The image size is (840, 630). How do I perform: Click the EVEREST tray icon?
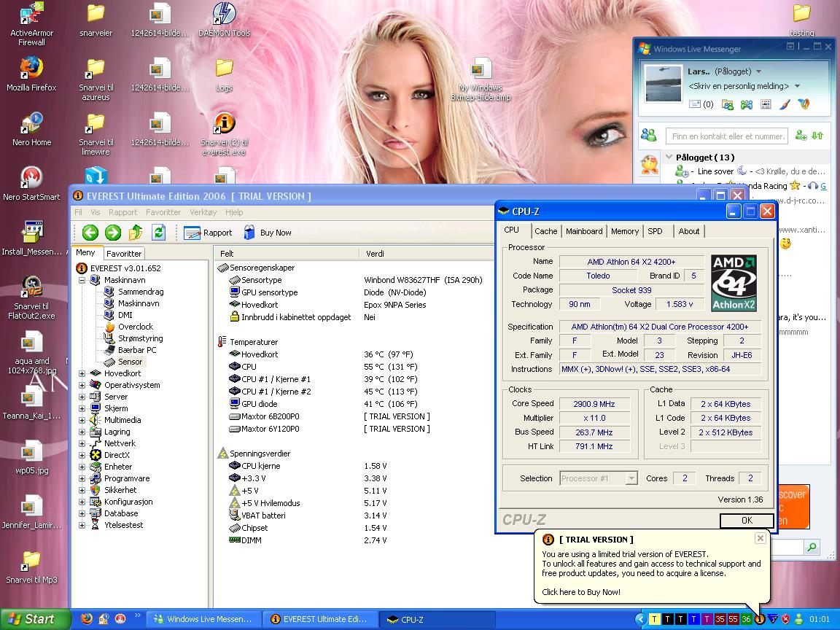tap(760, 619)
